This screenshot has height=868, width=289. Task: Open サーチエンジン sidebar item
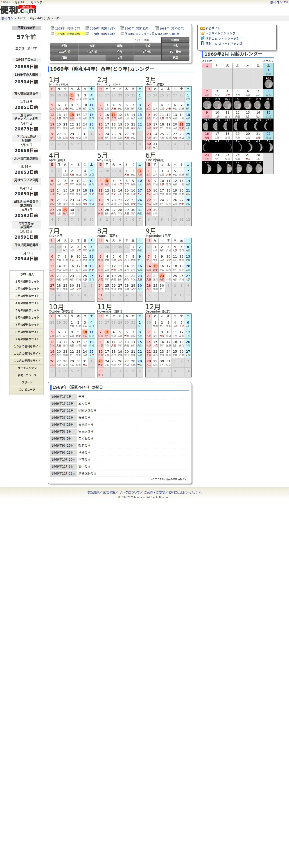click(27, 368)
